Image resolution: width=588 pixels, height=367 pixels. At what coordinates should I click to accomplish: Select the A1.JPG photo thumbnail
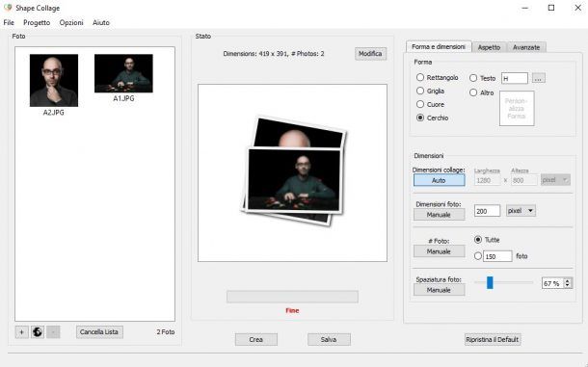123,73
